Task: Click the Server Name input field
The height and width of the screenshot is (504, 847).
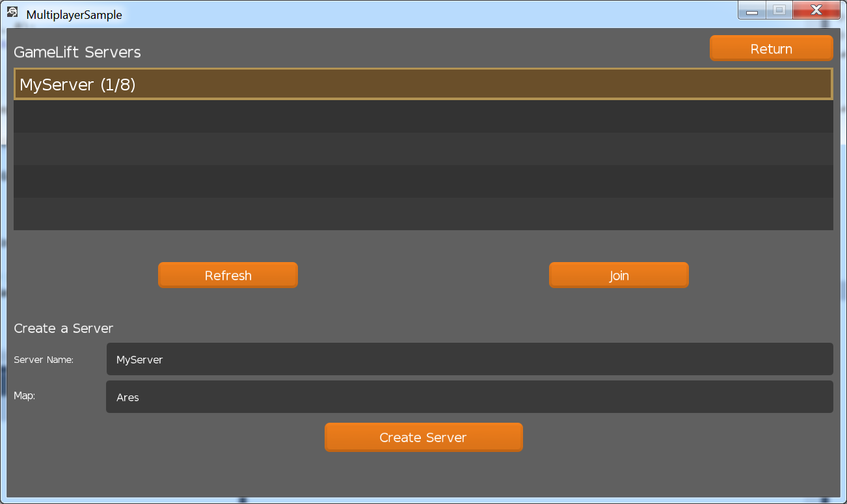Action: (x=469, y=358)
